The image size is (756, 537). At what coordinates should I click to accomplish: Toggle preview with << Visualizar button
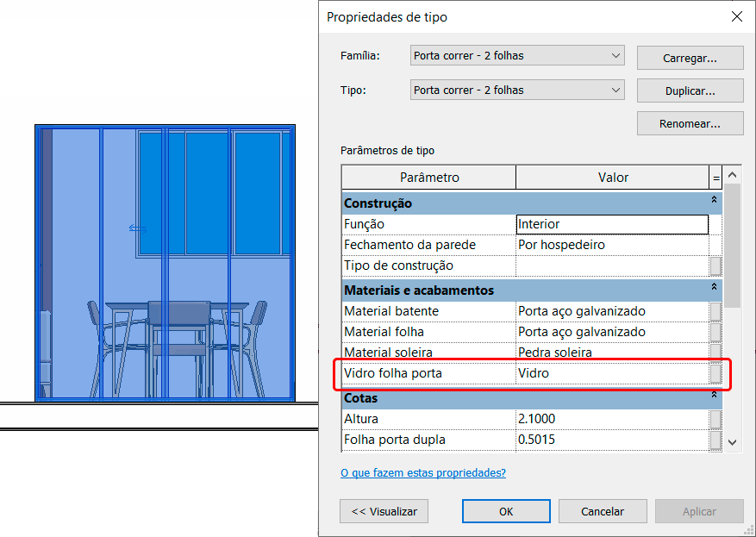click(384, 511)
